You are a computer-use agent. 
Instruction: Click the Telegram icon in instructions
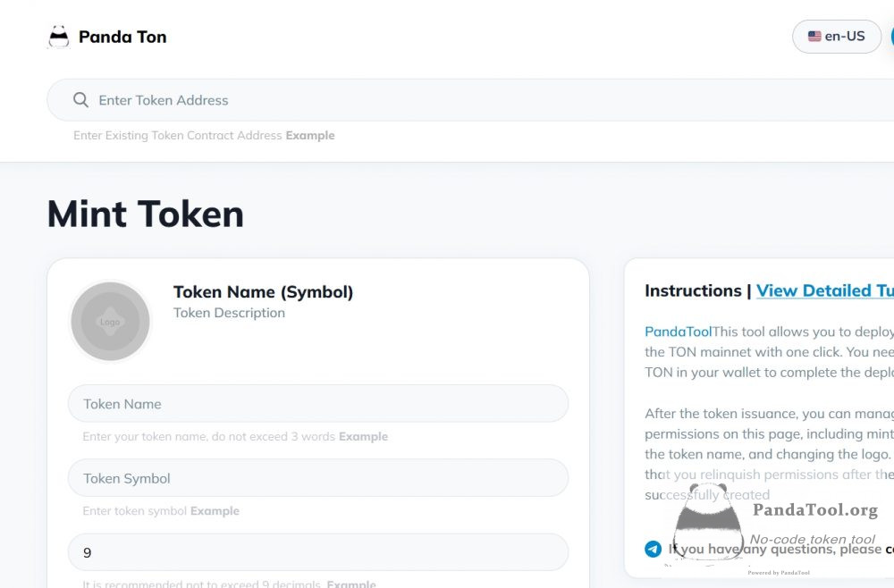click(653, 549)
